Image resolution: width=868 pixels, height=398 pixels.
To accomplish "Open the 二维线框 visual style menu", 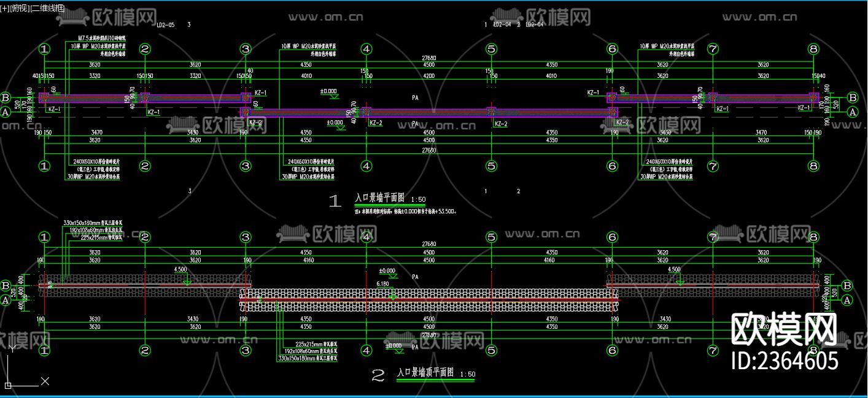I will point(47,8).
